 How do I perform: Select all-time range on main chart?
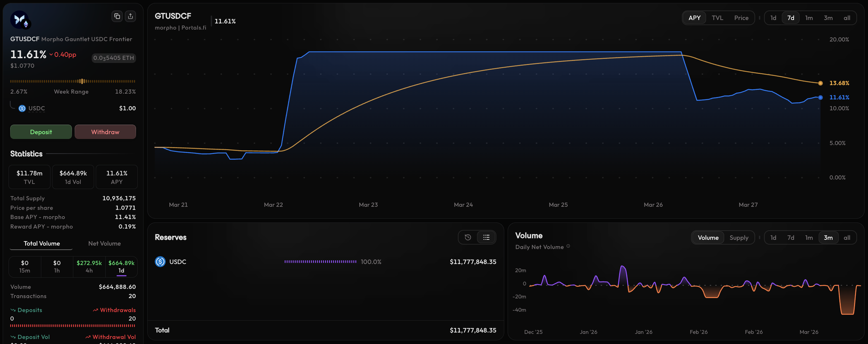[847, 18]
